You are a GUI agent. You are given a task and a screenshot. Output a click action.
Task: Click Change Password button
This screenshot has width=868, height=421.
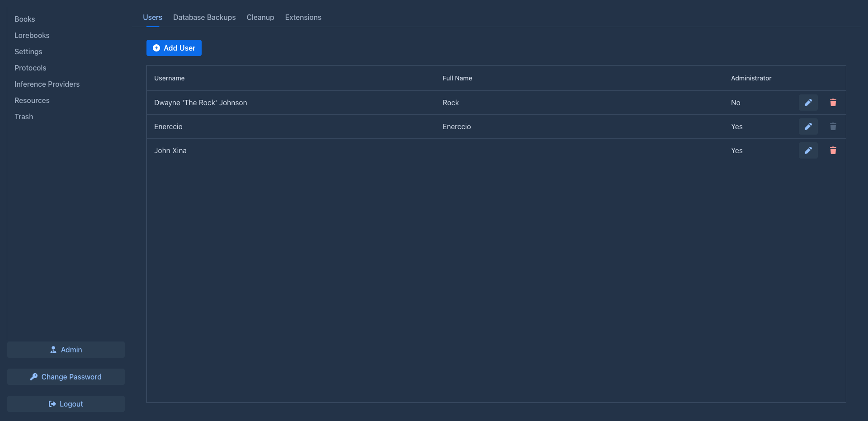click(x=66, y=377)
